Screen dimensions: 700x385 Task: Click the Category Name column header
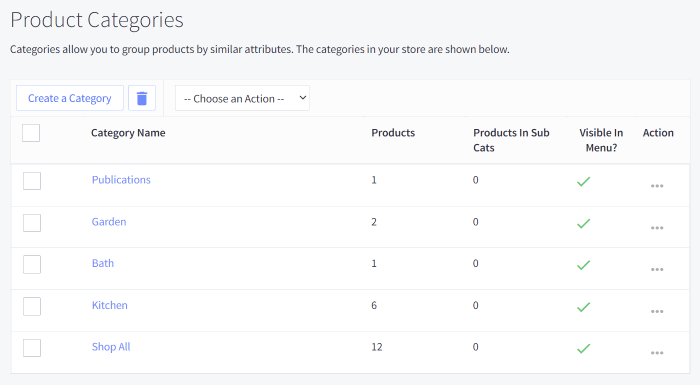pyautogui.click(x=128, y=133)
